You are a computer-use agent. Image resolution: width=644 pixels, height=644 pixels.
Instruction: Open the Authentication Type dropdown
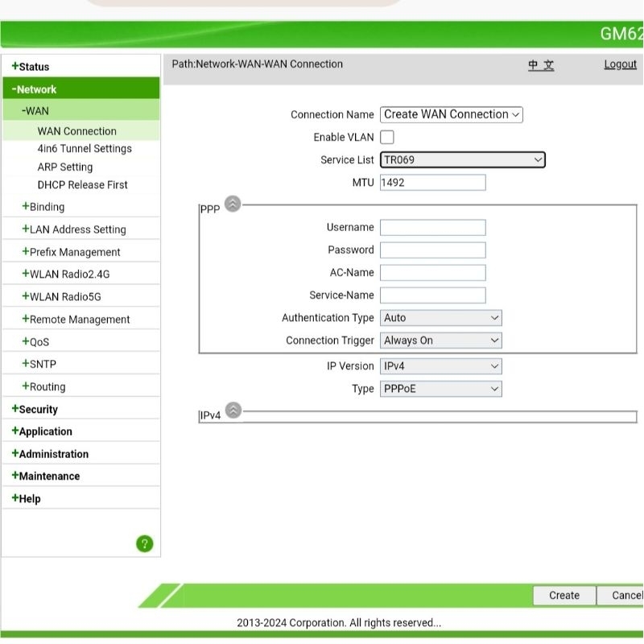coord(441,318)
